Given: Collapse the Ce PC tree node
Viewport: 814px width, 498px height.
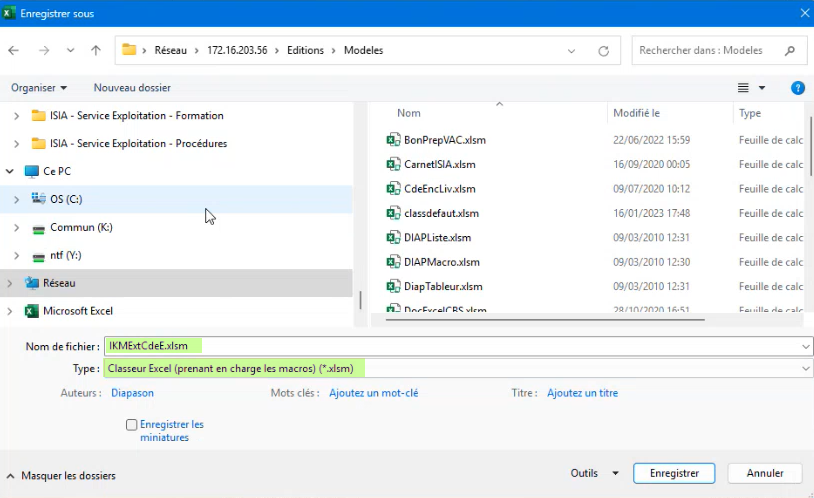Looking at the screenshot, I should pyautogui.click(x=10, y=171).
